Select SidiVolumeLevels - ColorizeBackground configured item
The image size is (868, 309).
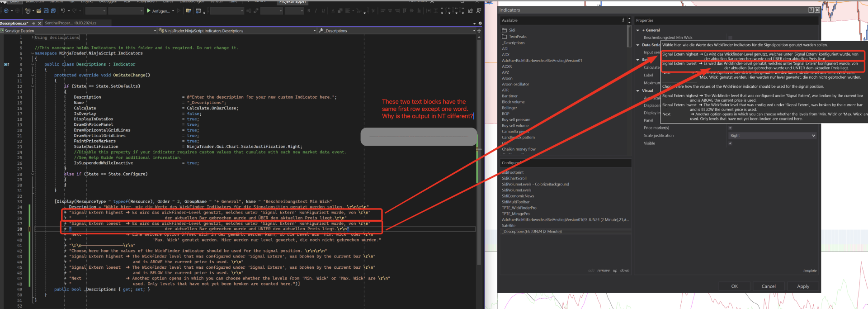pyautogui.click(x=535, y=184)
